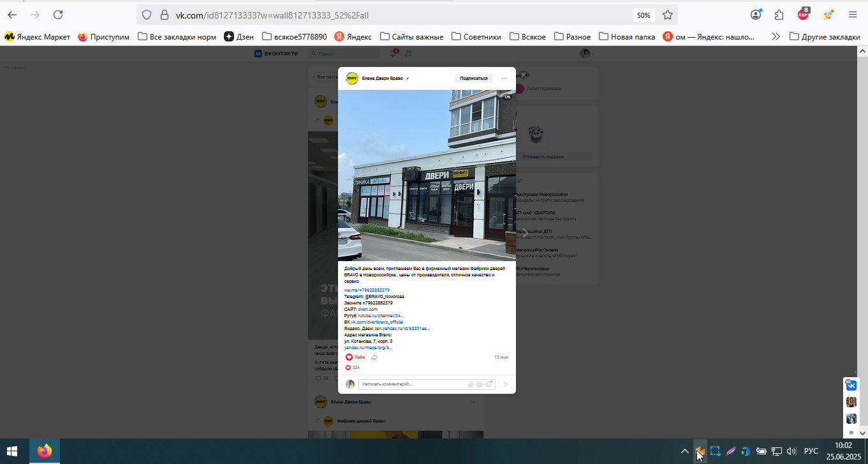
Task: Open the Всякое bookmark folder
Action: pos(527,37)
